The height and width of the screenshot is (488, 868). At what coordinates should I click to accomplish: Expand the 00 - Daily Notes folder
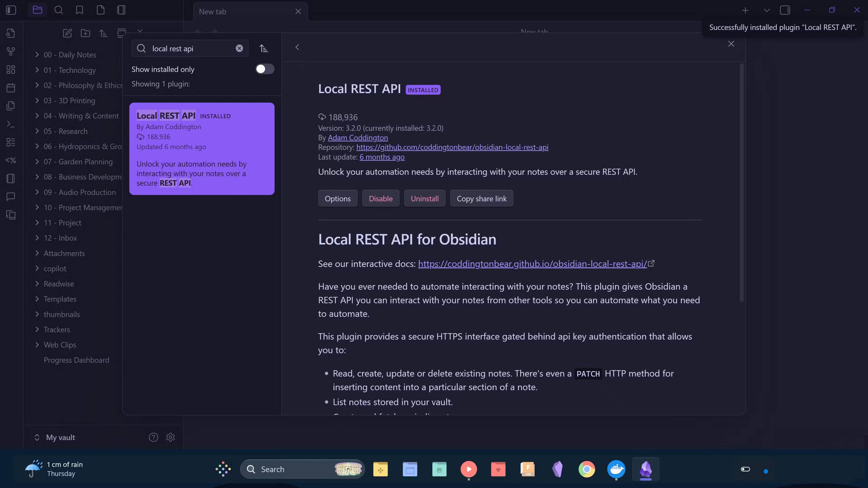pos(37,55)
